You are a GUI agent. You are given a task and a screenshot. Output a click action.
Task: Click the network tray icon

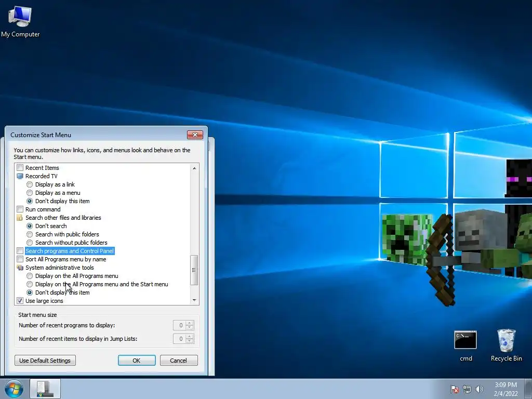[x=467, y=389]
